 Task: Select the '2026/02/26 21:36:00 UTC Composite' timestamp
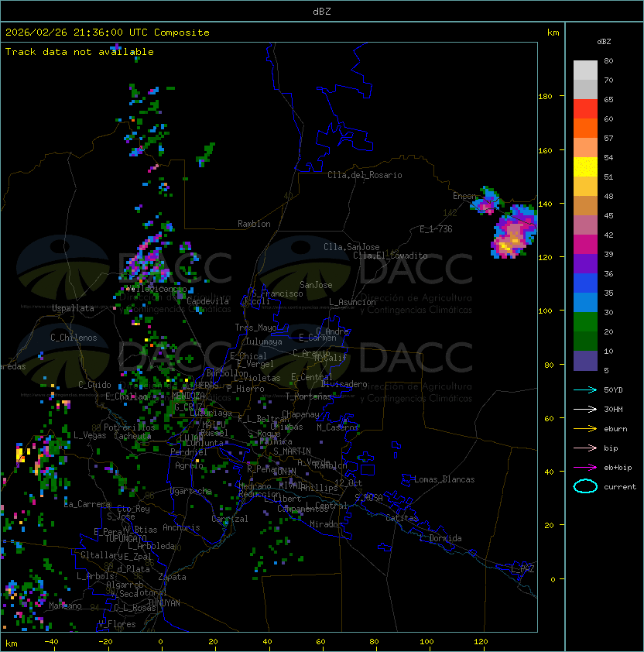pyautogui.click(x=108, y=33)
